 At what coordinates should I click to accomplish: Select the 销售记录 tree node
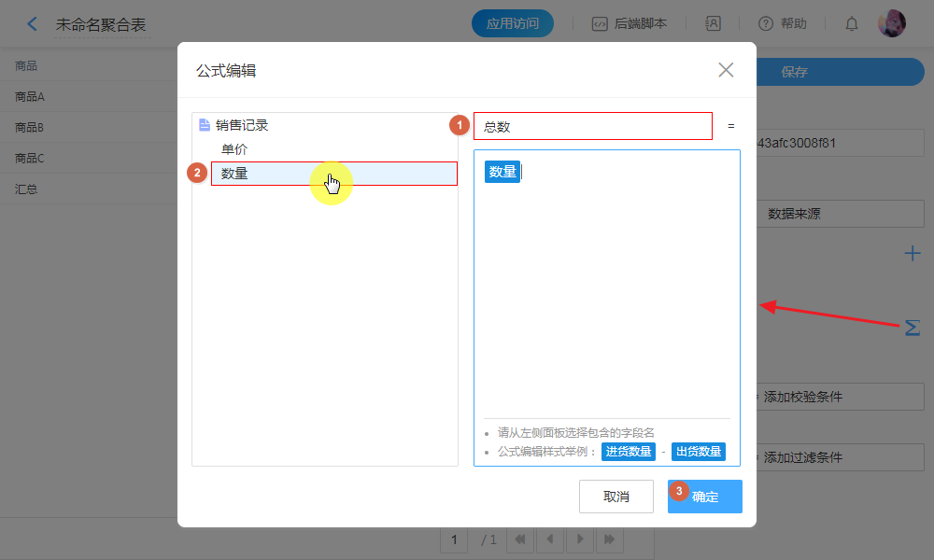pos(242,125)
